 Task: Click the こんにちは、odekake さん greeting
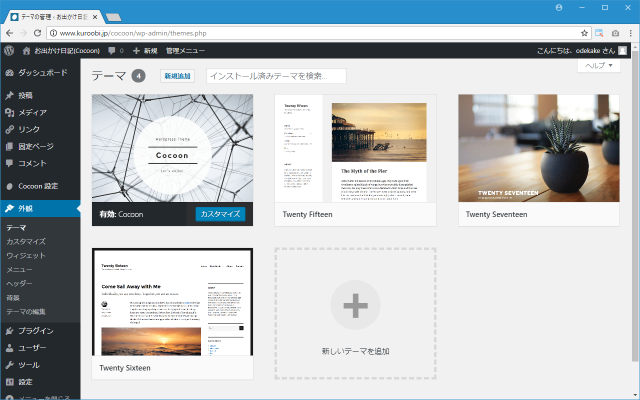coord(576,51)
